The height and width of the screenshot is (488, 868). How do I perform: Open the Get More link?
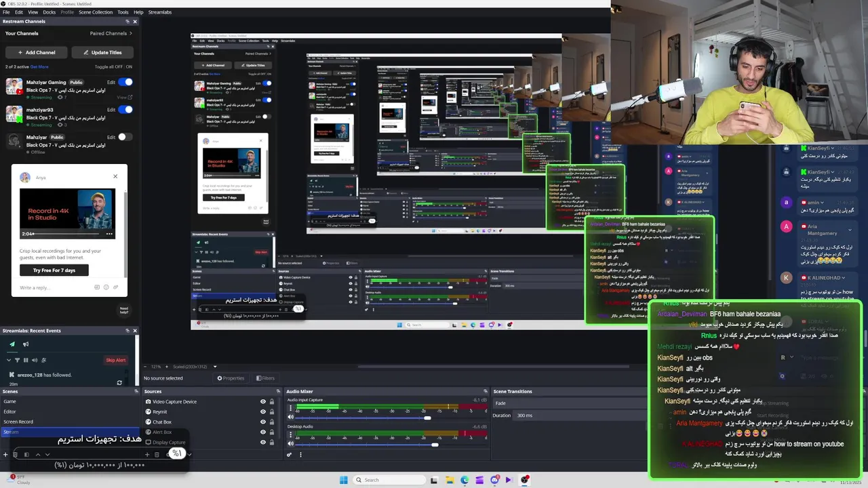point(39,67)
